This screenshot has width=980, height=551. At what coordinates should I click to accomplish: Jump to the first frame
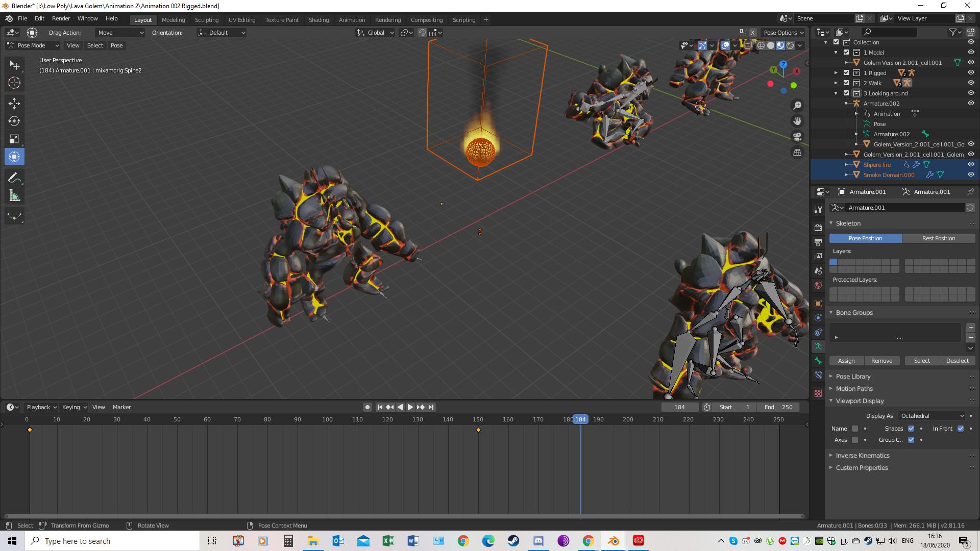coord(380,407)
